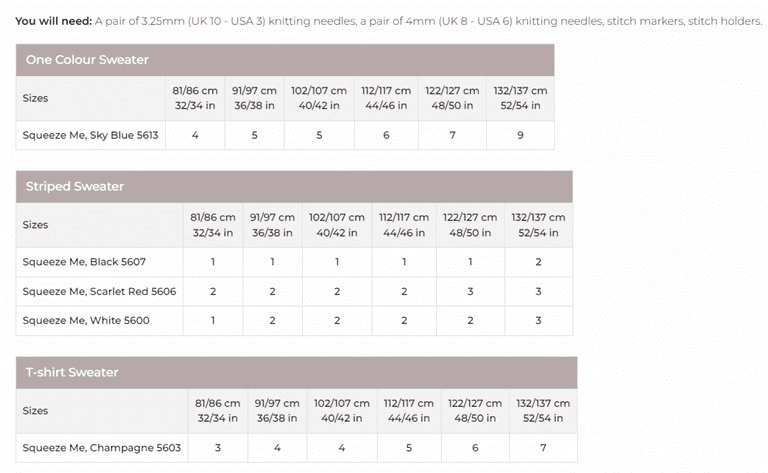The image size is (768, 473).
Task: Click Sky Blue quantity 7 for 122/127 cm
Action: (x=452, y=135)
